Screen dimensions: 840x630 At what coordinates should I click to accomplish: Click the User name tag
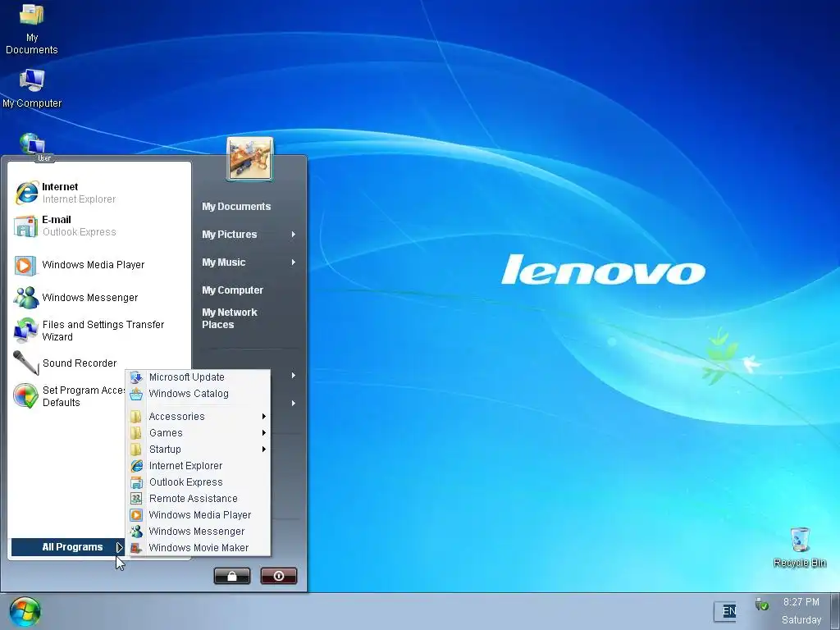pyautogui.click(x=44, y=158)
